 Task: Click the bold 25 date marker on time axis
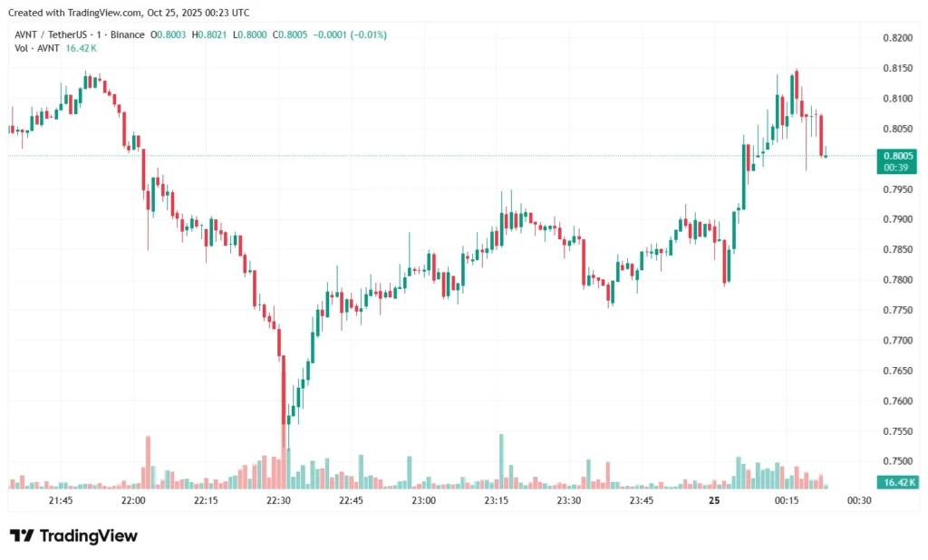coord(714,500)
